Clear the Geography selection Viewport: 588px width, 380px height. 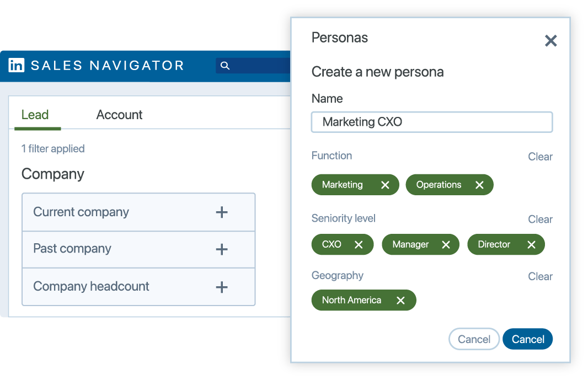pos(540,276)
